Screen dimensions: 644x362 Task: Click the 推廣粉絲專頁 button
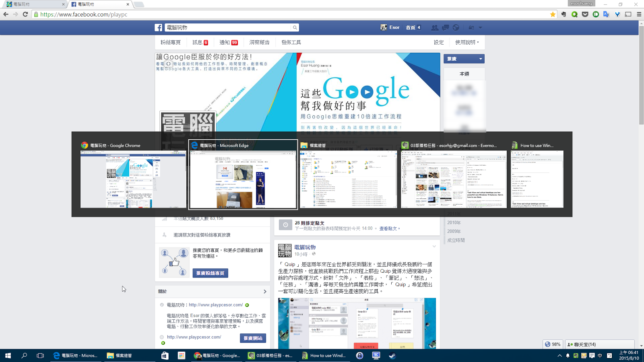[211, 273]
